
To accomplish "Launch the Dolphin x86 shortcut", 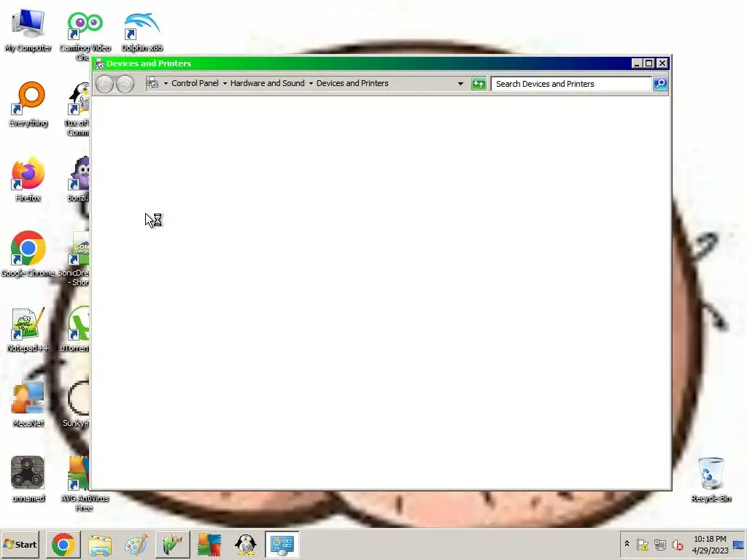I will [x=142, y=31].
